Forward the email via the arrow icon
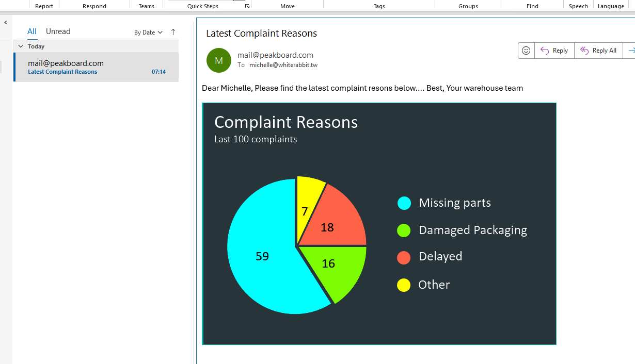 (x=631, y=50)
